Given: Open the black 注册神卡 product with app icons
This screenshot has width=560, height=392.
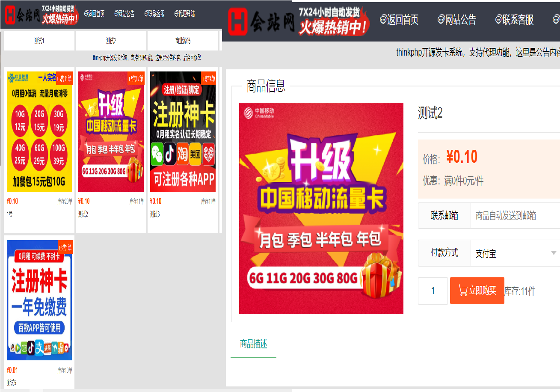Looking at the screenshot, I should tap(183, 132).
